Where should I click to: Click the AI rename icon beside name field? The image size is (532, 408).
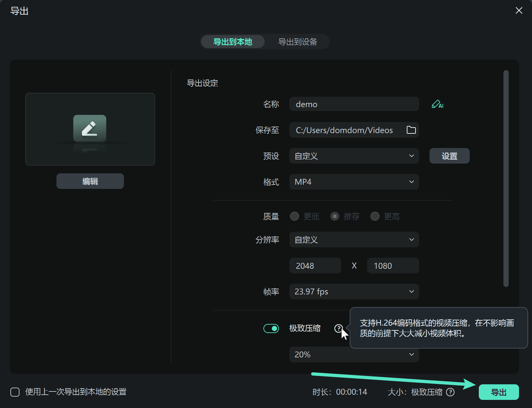pos(437,104)
